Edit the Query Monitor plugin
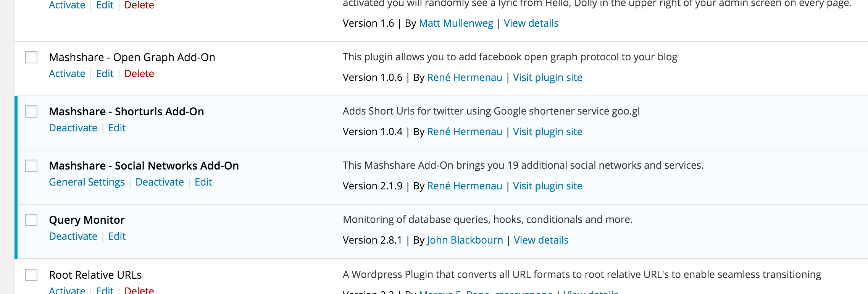This screenshot has height=294, width=868. 117,236
